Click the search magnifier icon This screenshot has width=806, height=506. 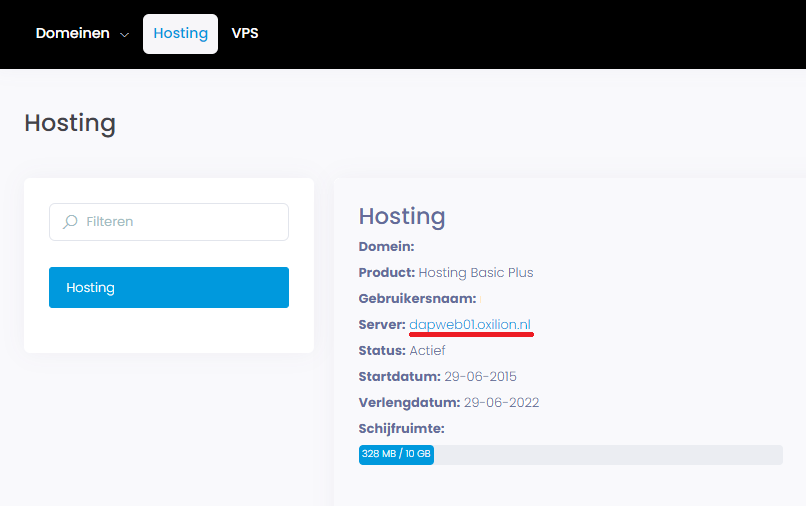70,222
